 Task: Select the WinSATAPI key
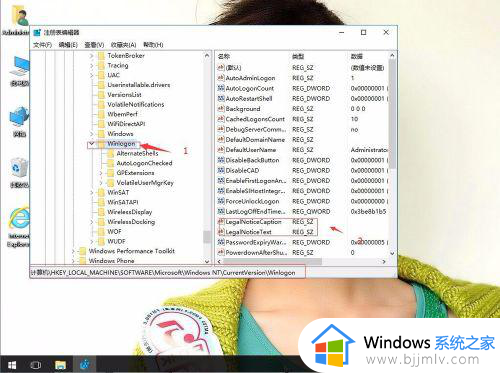pos(122,202)
